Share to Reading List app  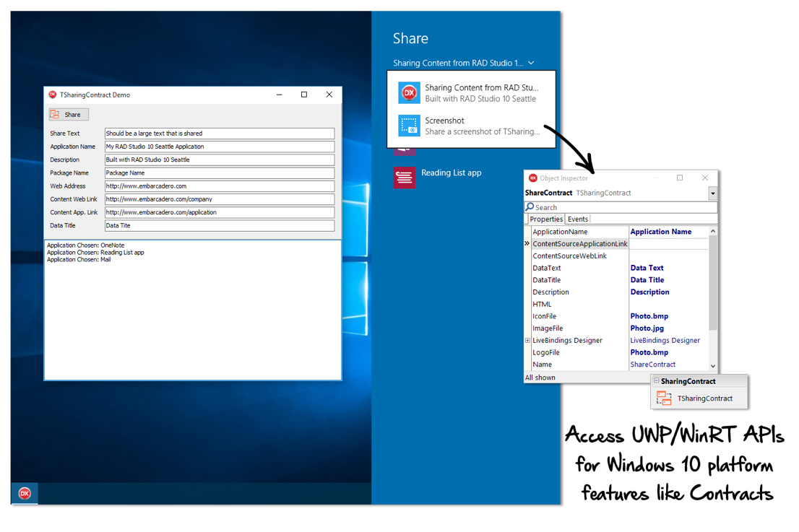[451, 173]
